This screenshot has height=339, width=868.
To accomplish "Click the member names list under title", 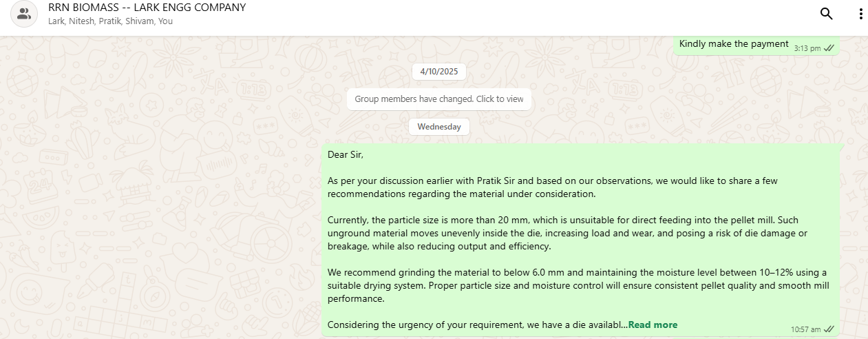I will click(x=110, y=21).
